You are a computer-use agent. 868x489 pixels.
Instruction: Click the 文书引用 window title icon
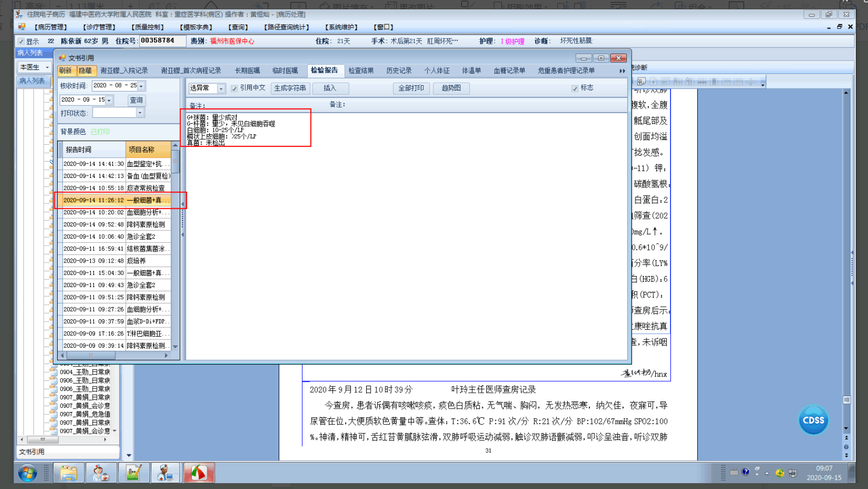62,58
